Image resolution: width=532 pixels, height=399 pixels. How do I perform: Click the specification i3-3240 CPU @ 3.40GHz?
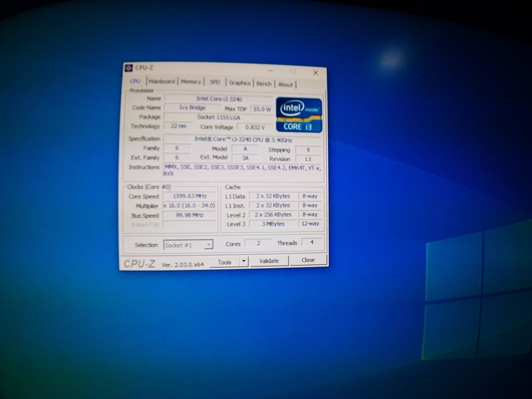243,140
